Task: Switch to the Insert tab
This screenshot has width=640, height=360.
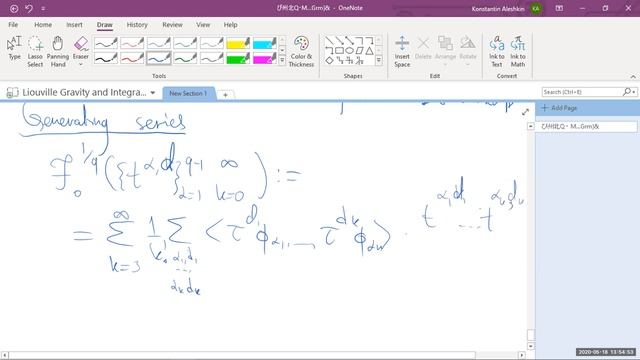Action: 74,24
